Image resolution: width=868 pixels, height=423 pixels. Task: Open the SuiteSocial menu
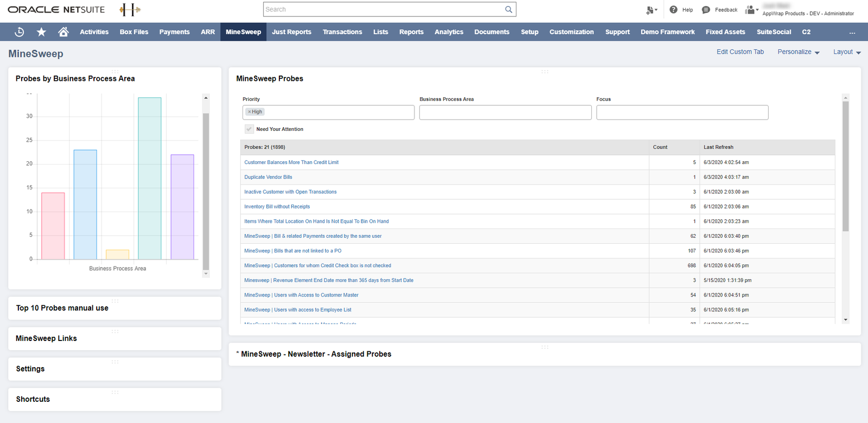pyautogui.click(x=774, y=32)
